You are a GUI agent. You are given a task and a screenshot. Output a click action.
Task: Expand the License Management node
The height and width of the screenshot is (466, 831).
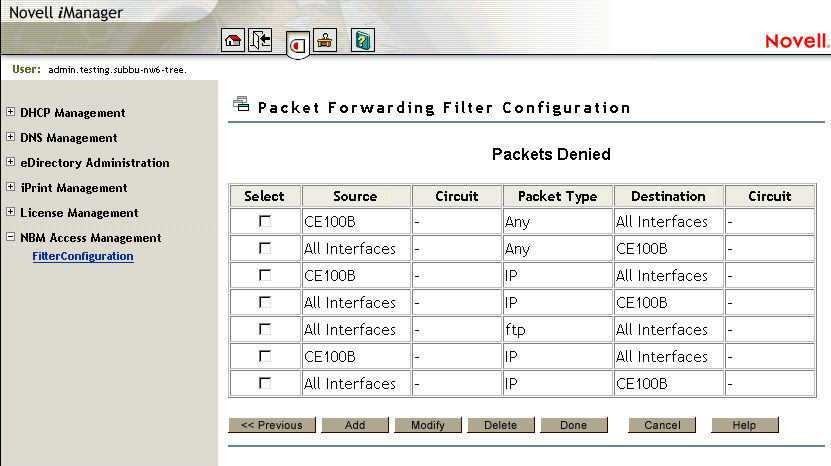click(11, 212)
